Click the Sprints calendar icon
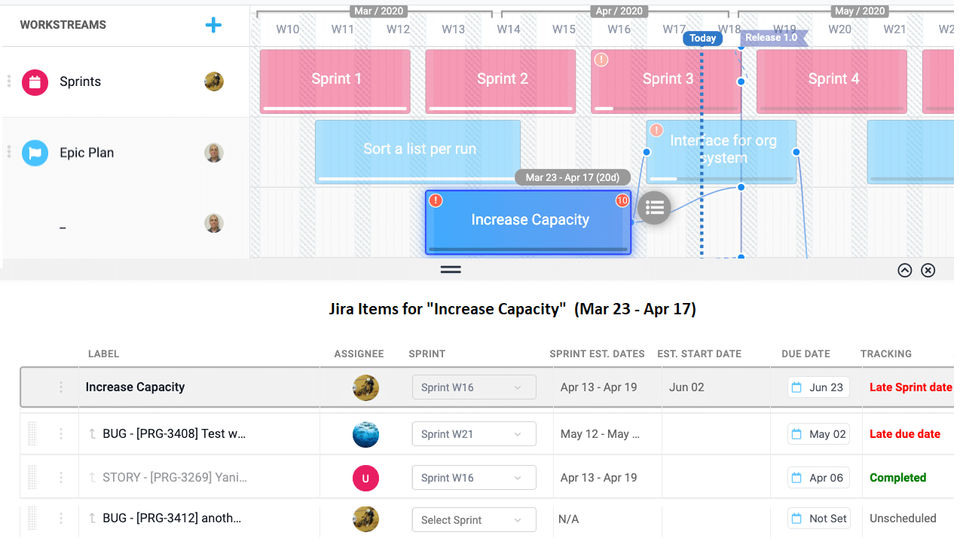The image size is (960, 545). [x=35, y=82]
